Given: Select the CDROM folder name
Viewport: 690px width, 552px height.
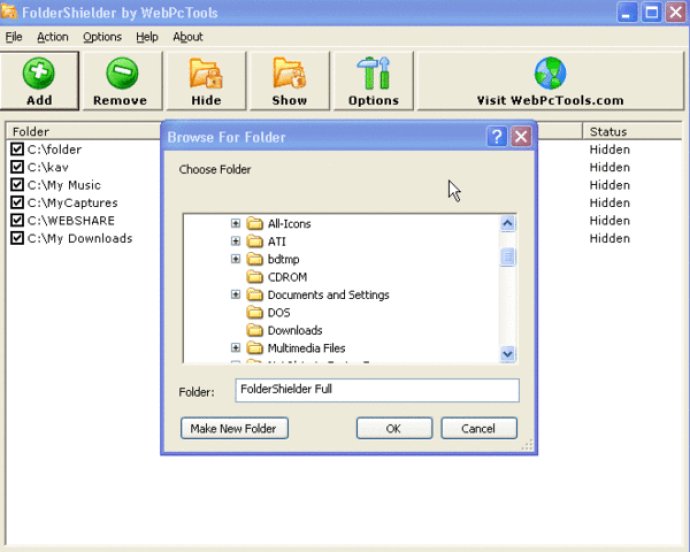Looking at the screenshot, I should [x=287, y=277].
